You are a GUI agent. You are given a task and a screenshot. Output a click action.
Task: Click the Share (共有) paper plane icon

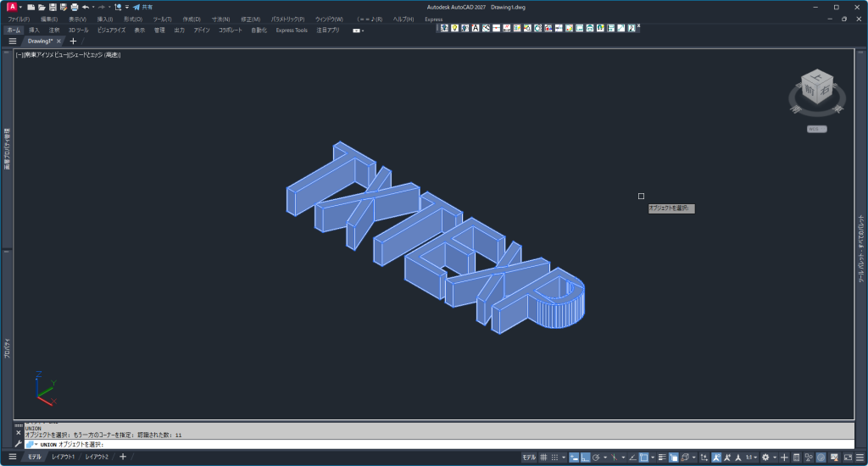click(136, 7)
